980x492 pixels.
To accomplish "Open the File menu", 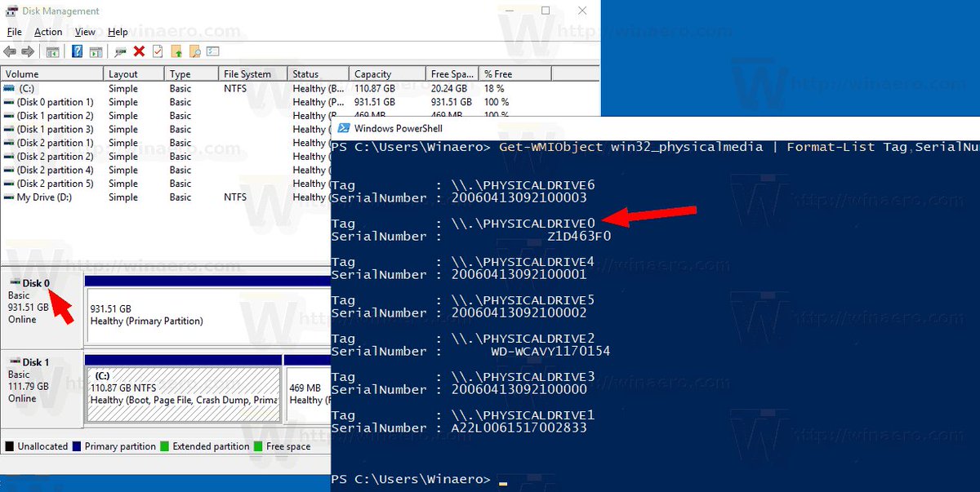I will click(14, 32).
